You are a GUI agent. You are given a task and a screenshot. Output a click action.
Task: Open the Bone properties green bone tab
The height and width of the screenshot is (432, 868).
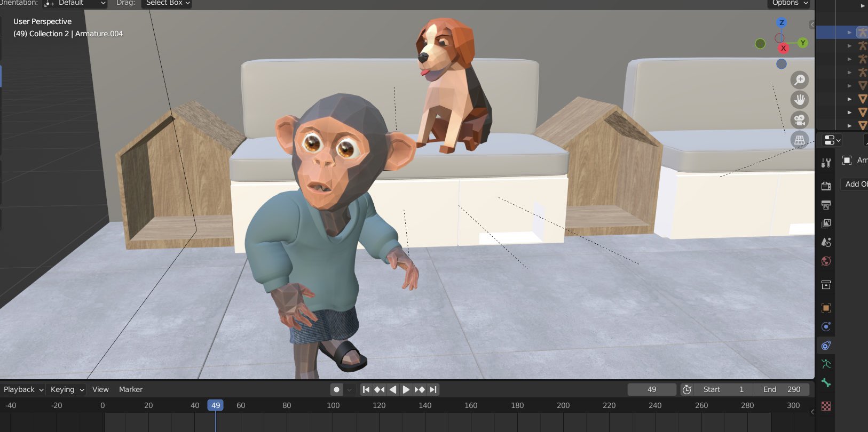826,383
